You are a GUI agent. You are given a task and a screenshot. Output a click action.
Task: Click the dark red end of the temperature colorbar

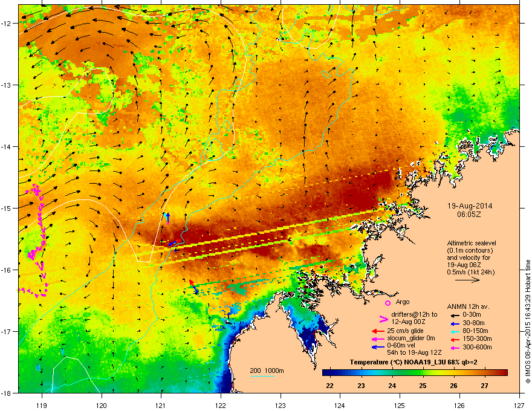[x=504, y=373]
